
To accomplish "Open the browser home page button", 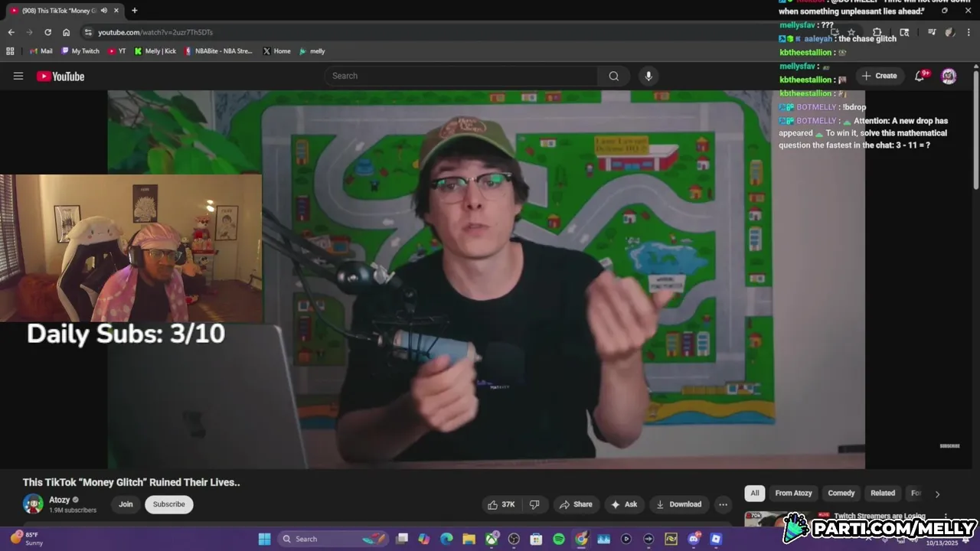I will pos(67,32).
